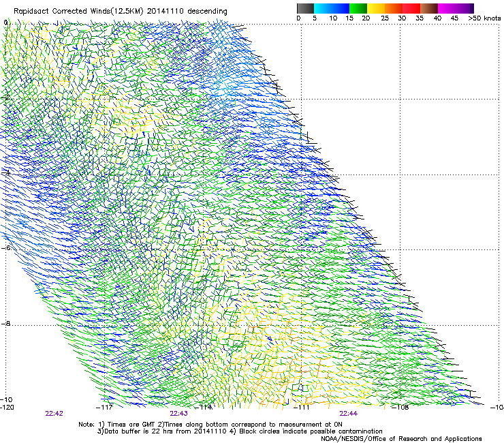
Task: Click the red 30-35 knots color segment
Action: click(411, 8)
